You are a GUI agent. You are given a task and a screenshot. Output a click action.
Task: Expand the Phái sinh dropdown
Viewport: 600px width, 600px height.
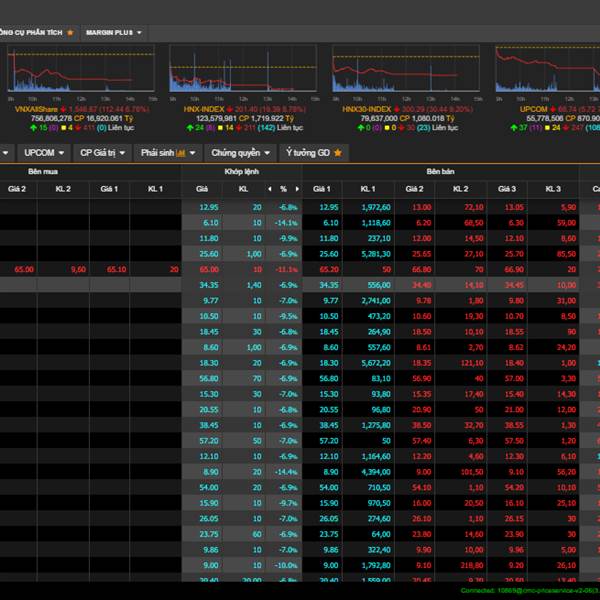168,153
